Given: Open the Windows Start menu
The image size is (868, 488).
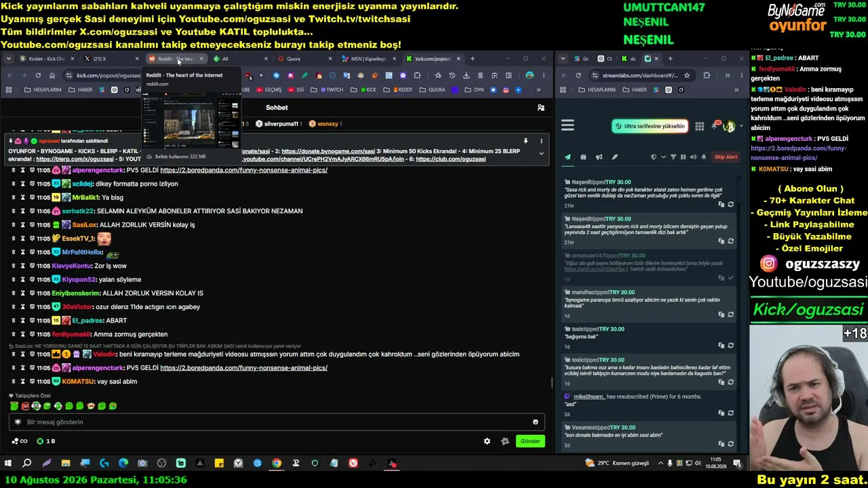Looking at the screenshot, I should [8, 464].
